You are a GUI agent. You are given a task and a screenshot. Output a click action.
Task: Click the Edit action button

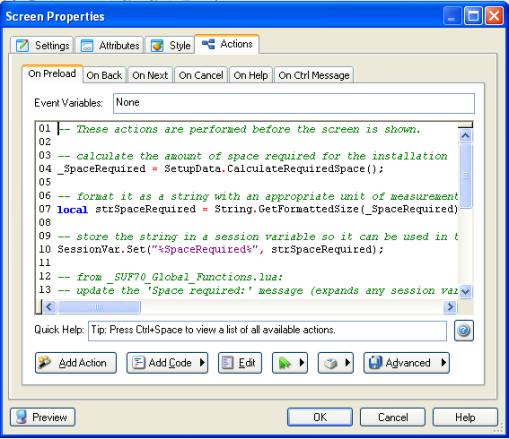coord(240,363)
